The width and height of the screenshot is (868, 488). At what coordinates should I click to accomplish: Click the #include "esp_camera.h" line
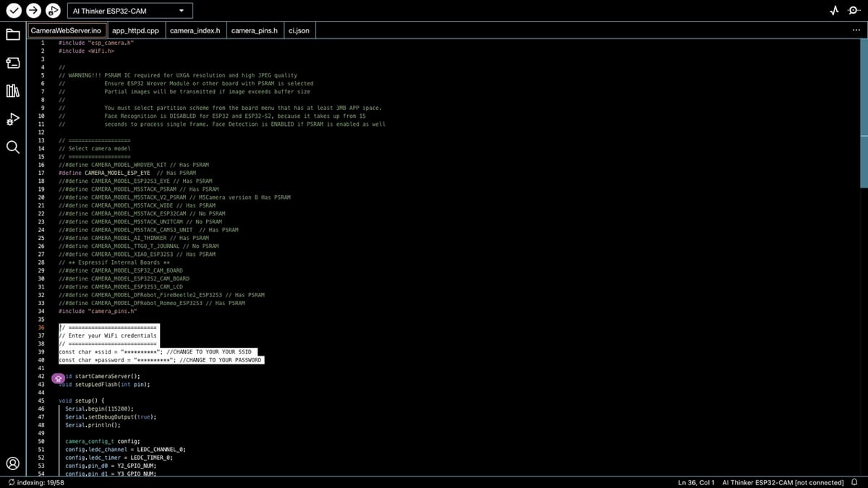pyautogui.click(x=96, y=43)
